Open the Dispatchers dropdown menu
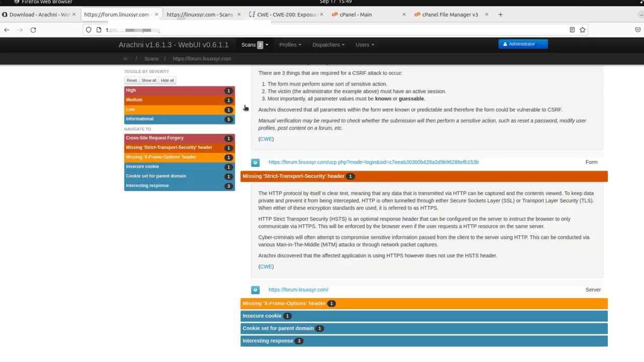 click(329, 45)
